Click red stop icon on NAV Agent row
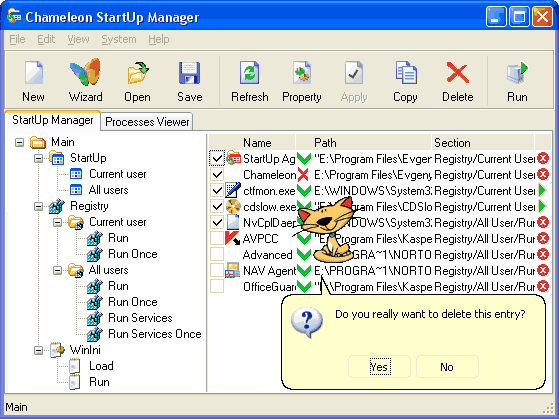559x419 pixels. click(543, 270)
